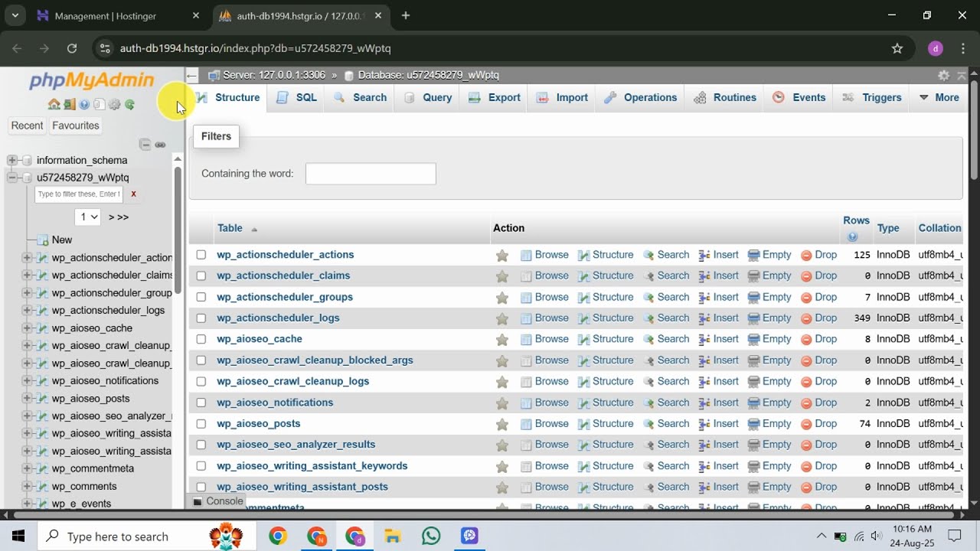The width and height of the screenshot is (980, 551).
Task: Click the Windows Start button
Action: (x=18, y=536)
